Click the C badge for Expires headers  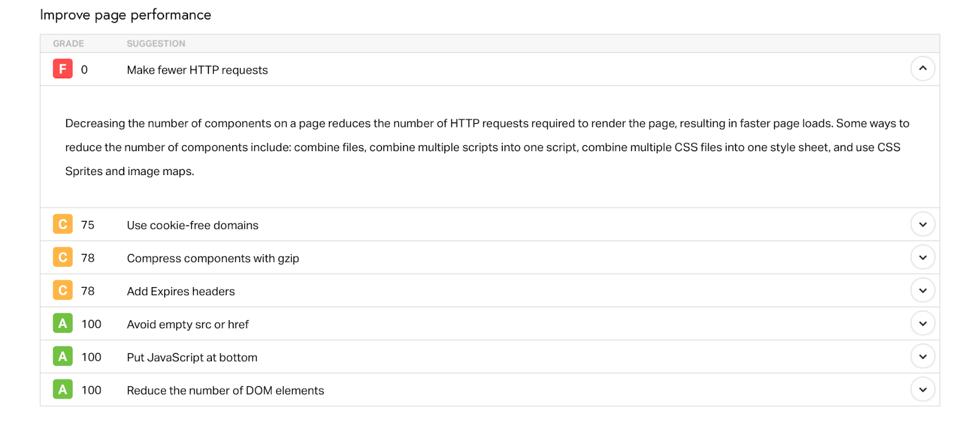62,290
